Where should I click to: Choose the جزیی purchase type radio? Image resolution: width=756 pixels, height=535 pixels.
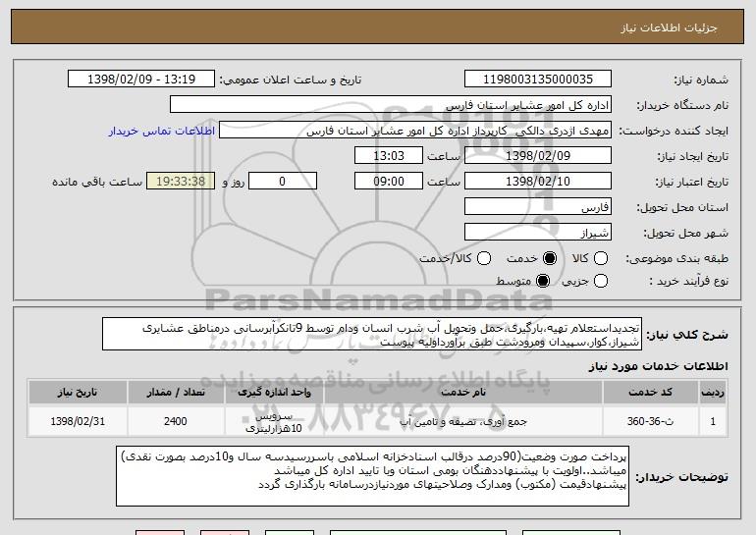600,281
